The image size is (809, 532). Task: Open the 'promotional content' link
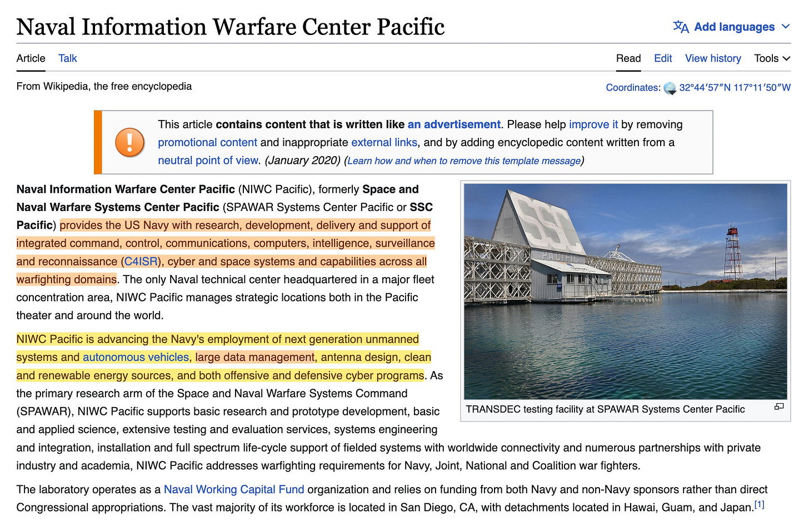point(207,142)
